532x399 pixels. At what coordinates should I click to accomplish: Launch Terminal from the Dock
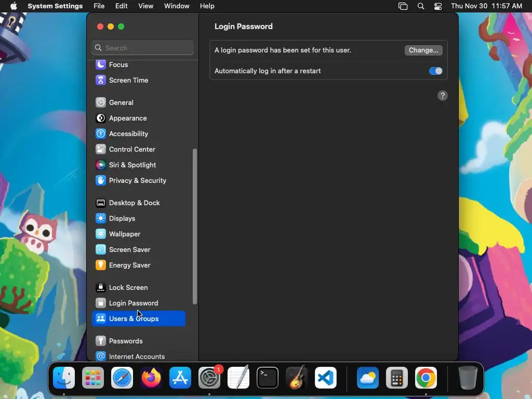click(x=268, y=378)
